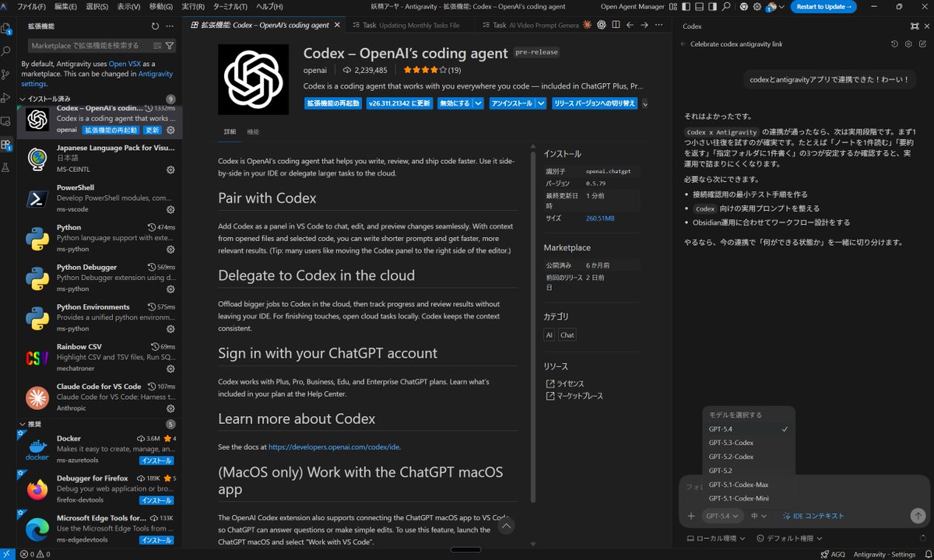Click リリース バージョンへの切り替え button
The height and width of the screenshot is (560, 934).
[x=595, y=103]
